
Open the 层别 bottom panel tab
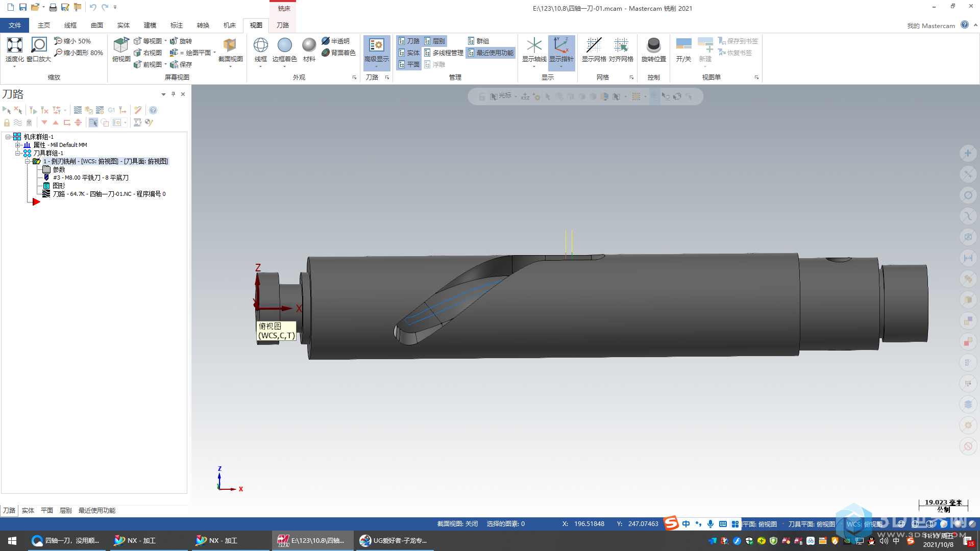tap(66, 510)
